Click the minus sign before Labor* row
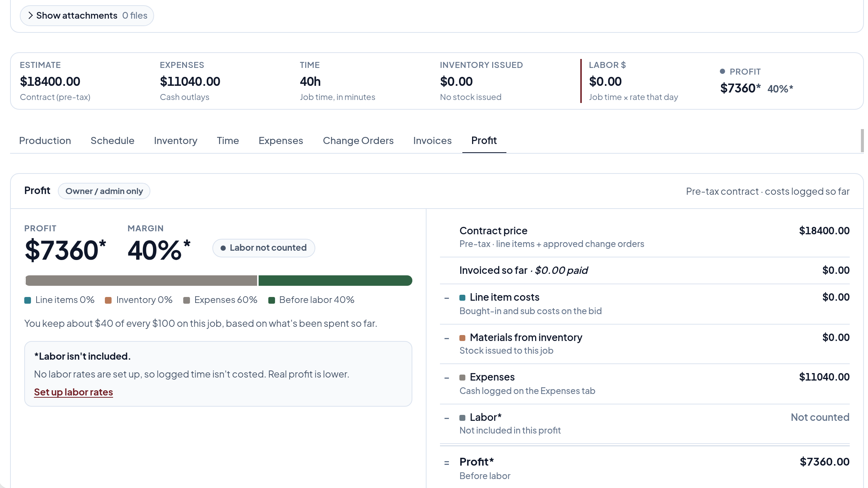The width and height of the screenshot is (868, 488). 447,418
